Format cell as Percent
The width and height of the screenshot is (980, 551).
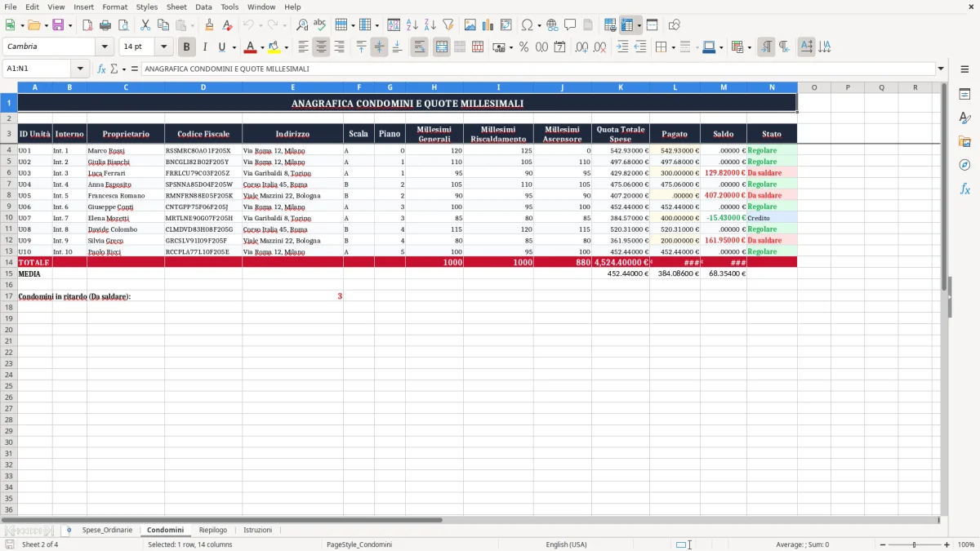click(523, 47)
